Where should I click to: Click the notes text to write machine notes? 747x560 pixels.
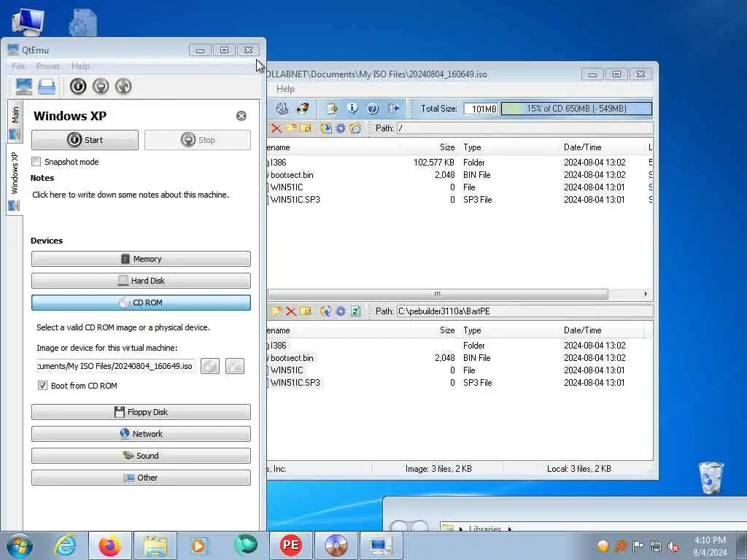[131, 195]
